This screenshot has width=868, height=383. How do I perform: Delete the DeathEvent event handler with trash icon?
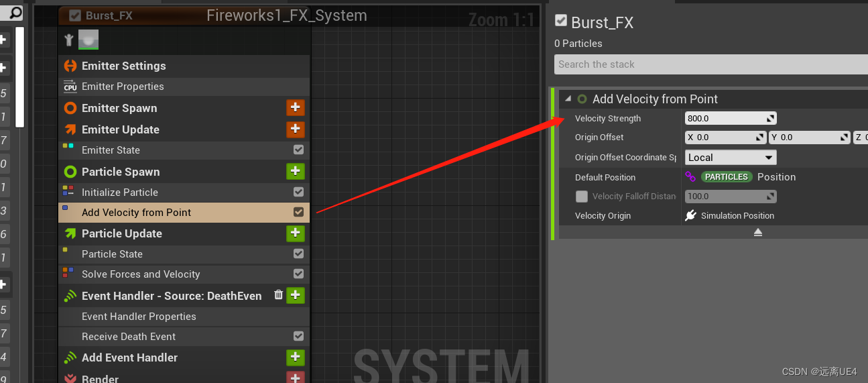click(x=278, y=294)
